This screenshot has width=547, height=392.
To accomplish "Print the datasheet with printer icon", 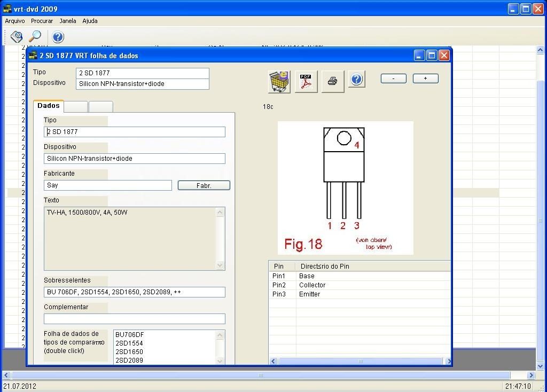I will 332,81.
